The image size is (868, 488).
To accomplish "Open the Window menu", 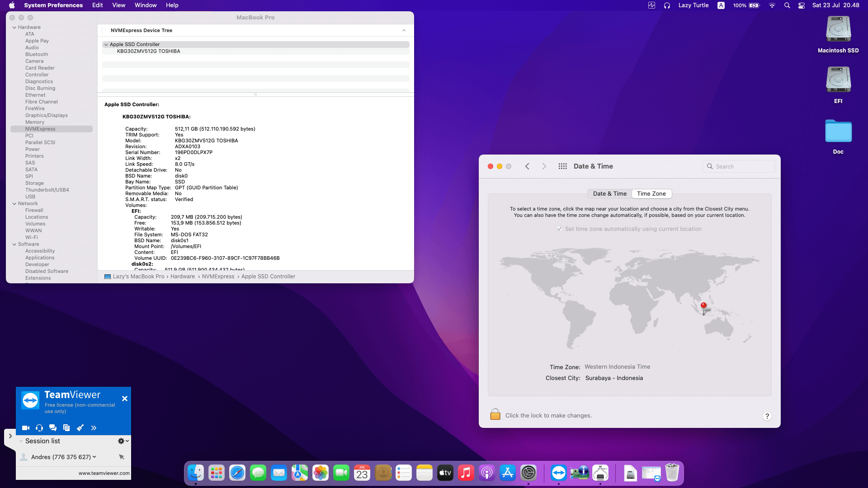I will pyautogui.click(x=146, y=5).
